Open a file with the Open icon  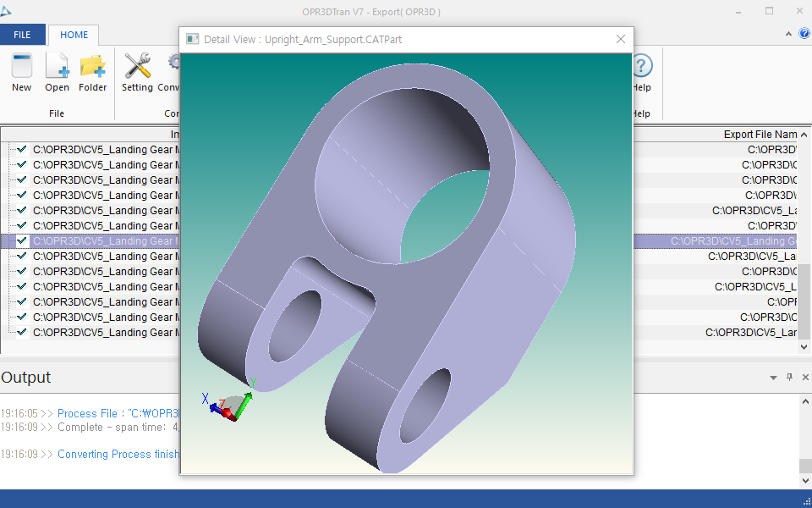coord(57,66)
